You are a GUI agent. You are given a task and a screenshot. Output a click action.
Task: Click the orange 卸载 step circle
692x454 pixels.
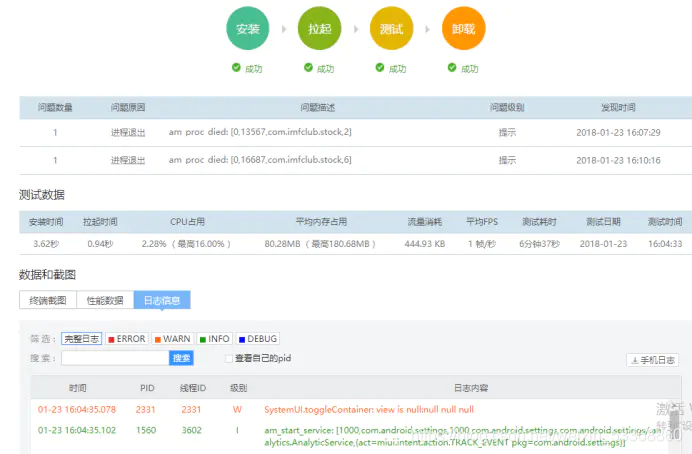pyautogui.click(x=463, y=28)
